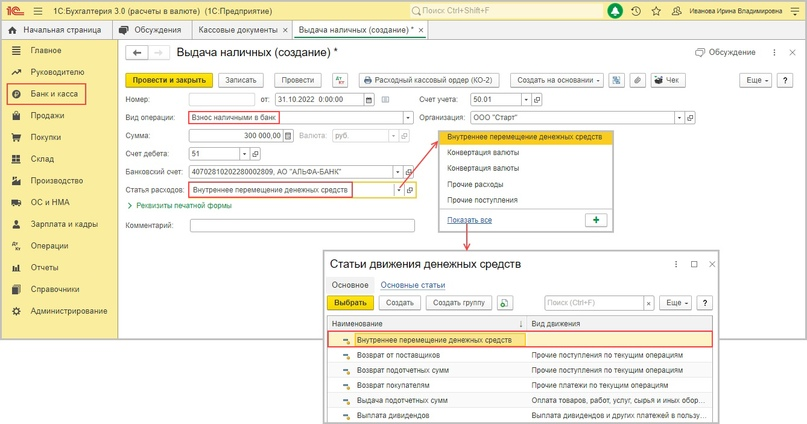Open the notifications bell icon
This screenshot has height=424, width=807.
[x=615, y=11]
